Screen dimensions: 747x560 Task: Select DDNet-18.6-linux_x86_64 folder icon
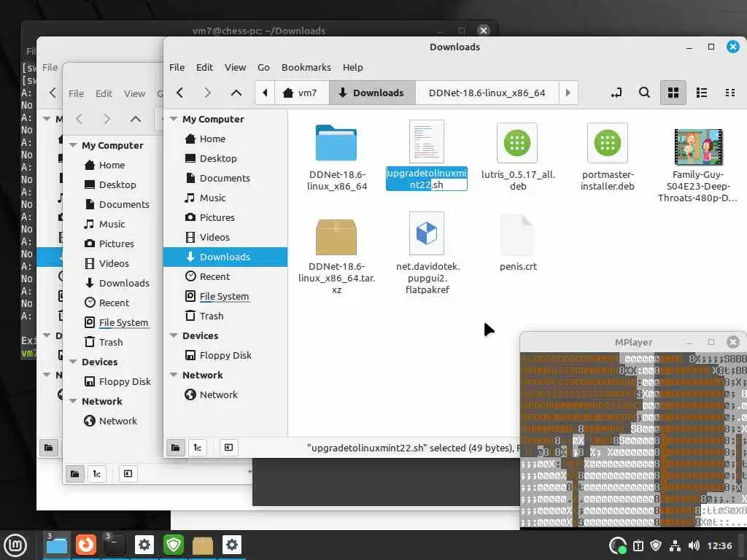pos(336,143)
